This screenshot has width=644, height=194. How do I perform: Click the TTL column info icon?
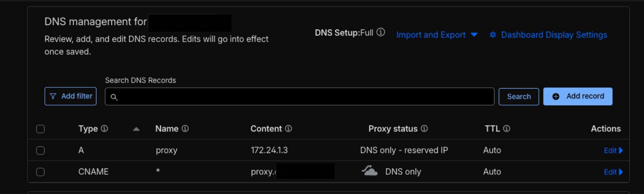(x=507, y=129)
